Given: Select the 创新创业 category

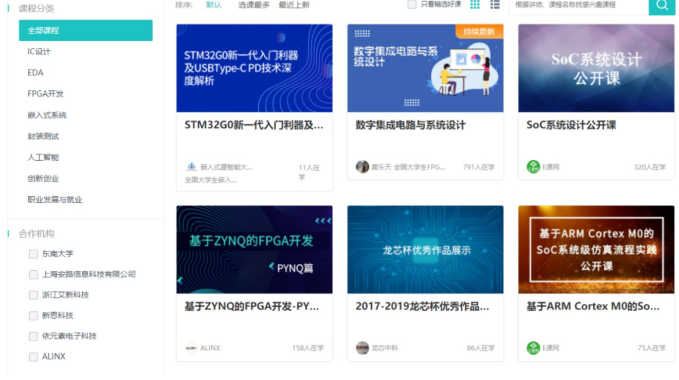Looking at the screenshot, I should [x=43, y=179].
